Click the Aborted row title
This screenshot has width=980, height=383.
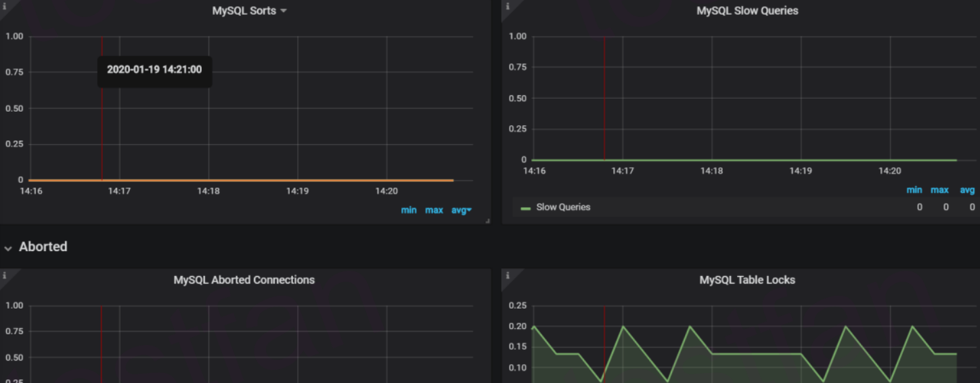coord(43,247)
